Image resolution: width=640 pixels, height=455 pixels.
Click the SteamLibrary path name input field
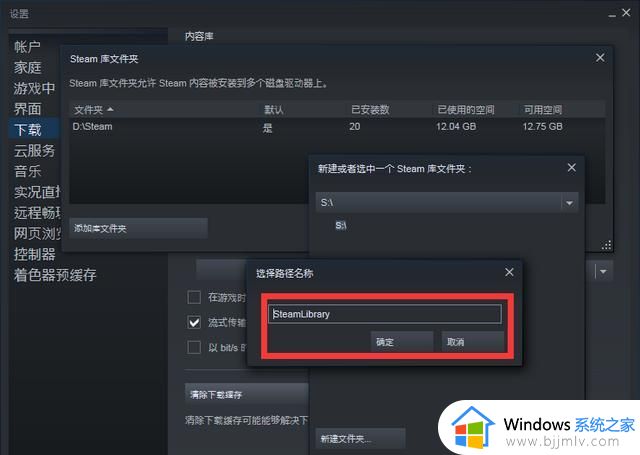pos(384,314)
